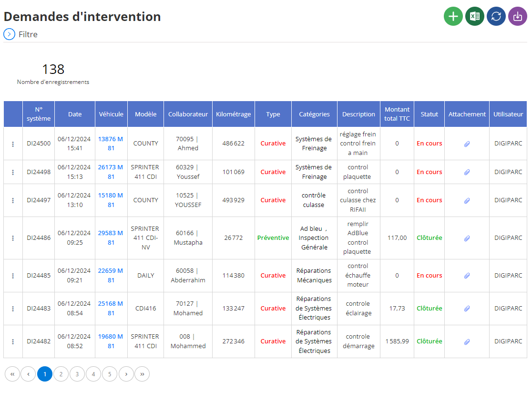Sort by the Date column header
The height and width of the screenshot is (403, 532).
point(75,114)
